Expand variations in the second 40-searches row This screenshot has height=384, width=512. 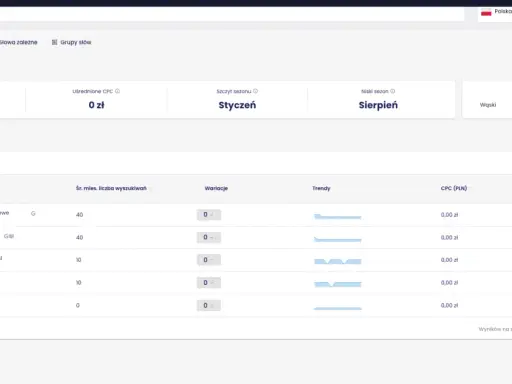tap(209, 237)
